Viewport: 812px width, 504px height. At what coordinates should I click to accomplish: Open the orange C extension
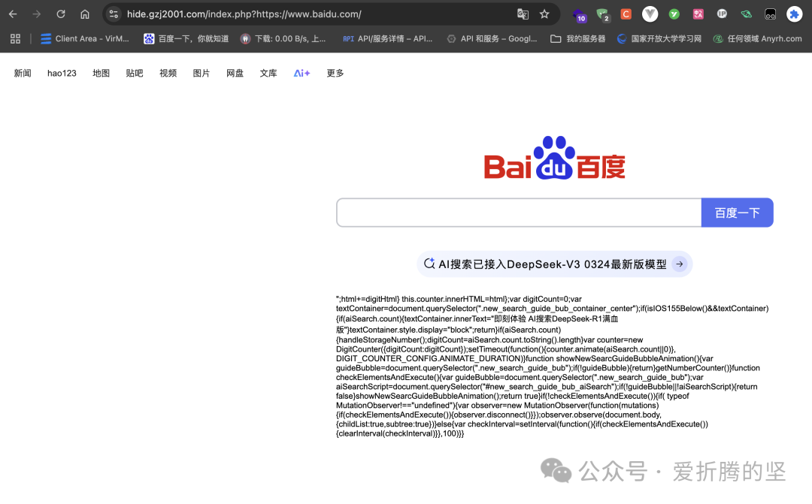click(x=626, y=14)
